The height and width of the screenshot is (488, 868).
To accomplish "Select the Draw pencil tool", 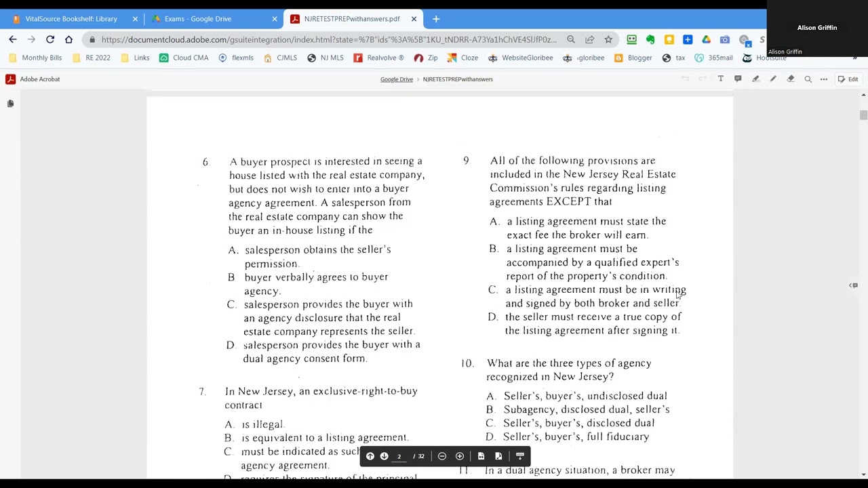I will click(x=773, y=79).
